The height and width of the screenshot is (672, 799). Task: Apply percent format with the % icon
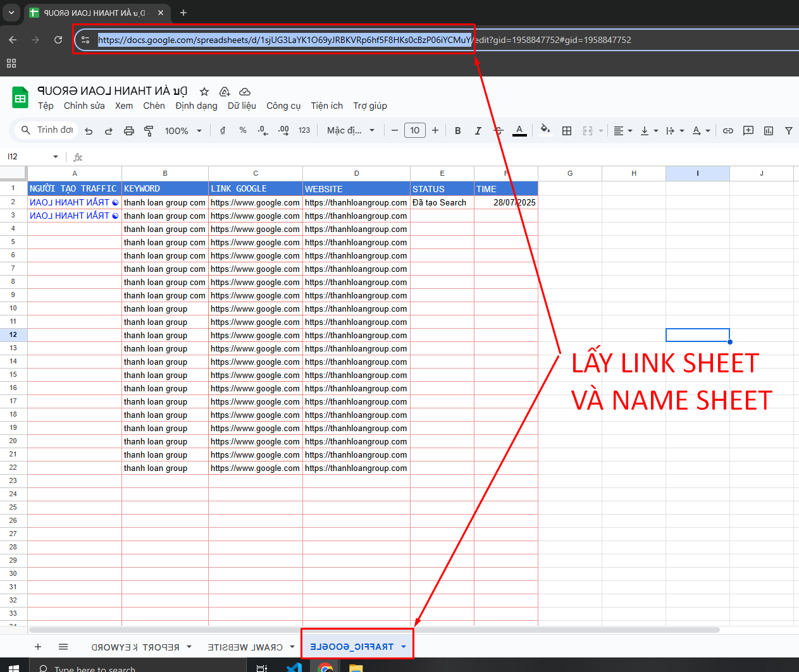[243, 130]
